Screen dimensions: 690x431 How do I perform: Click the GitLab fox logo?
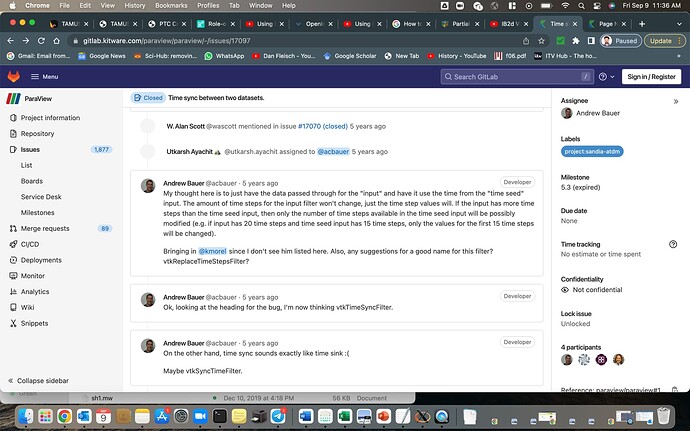(14, 77)
